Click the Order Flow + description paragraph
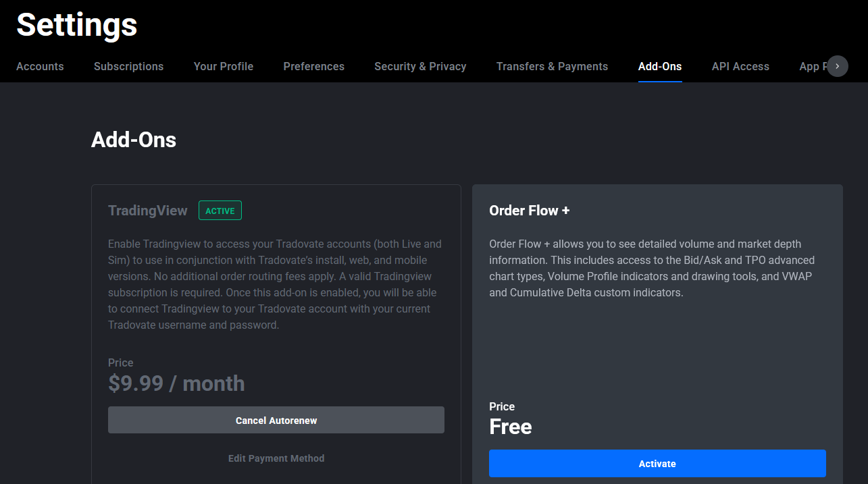The height and width of the screenshot is (484, 868). [x=652, y=268]
